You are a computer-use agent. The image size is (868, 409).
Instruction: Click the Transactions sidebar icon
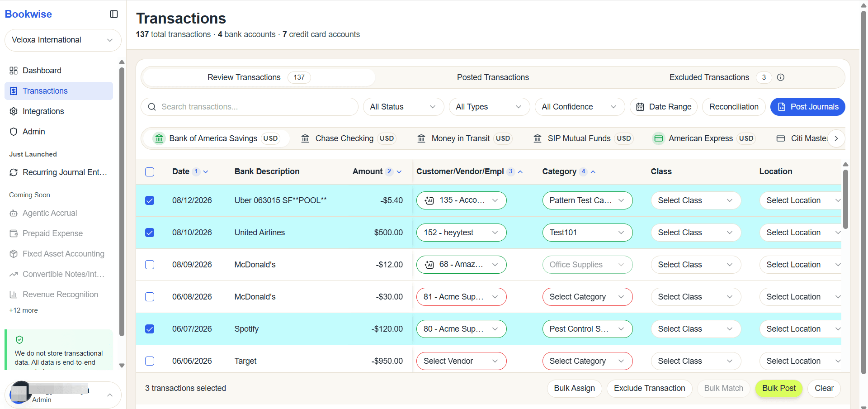click(14, 91)
